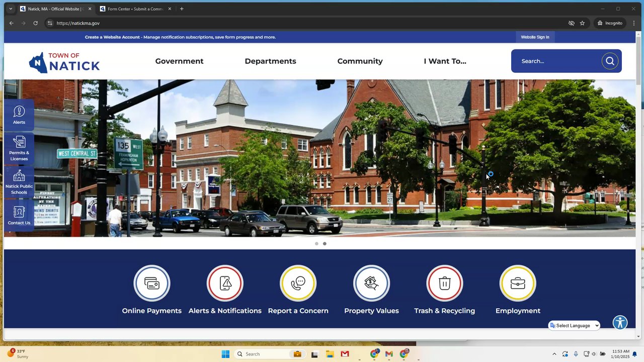Open the Departments navigation menu
Screen dimensions: 644x362
[x=270, y=61]
